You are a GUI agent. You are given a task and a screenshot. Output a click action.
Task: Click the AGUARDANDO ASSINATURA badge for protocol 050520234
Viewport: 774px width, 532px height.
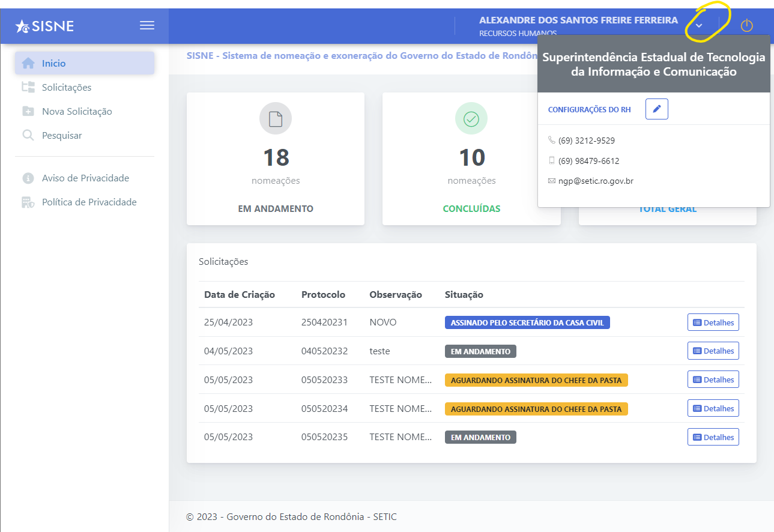[x=536, y=409]
